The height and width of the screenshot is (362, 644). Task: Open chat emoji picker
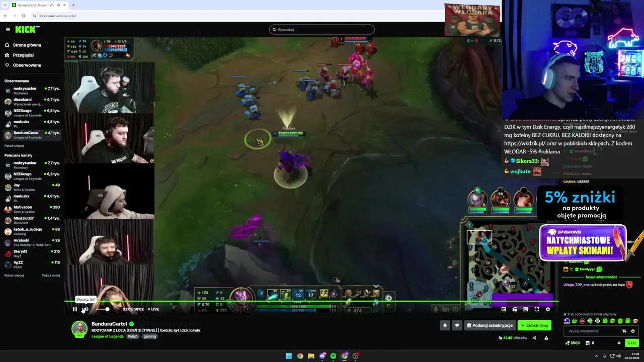633,331
